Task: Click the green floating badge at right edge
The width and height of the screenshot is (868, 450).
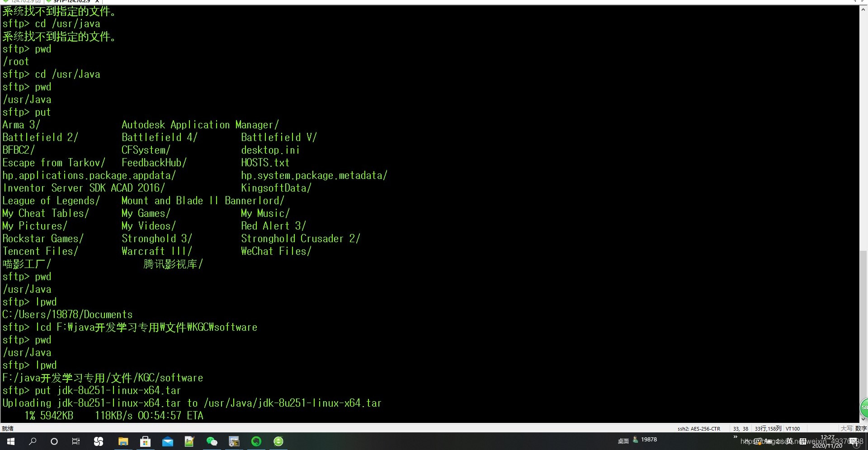Action: point(863,408)
